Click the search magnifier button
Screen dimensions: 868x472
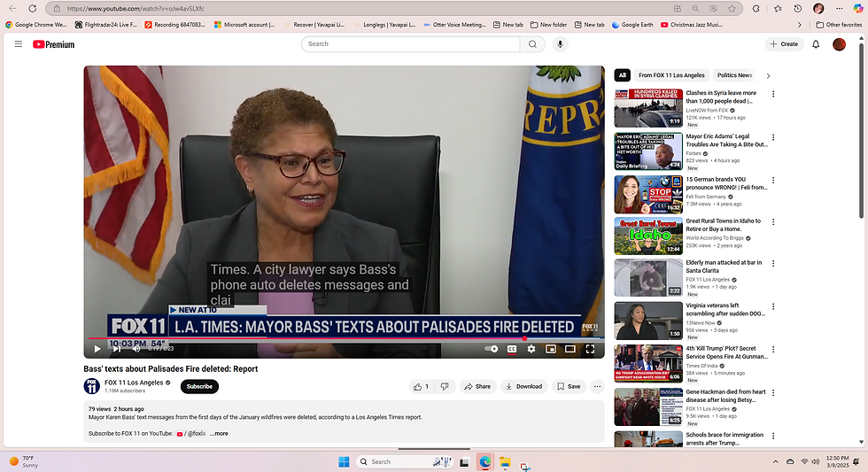point(532,44)
